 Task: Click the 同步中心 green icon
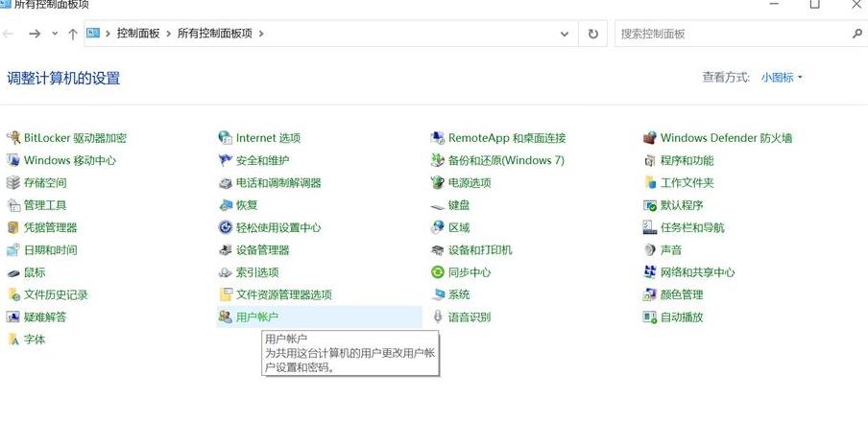(x=438, y=272)
